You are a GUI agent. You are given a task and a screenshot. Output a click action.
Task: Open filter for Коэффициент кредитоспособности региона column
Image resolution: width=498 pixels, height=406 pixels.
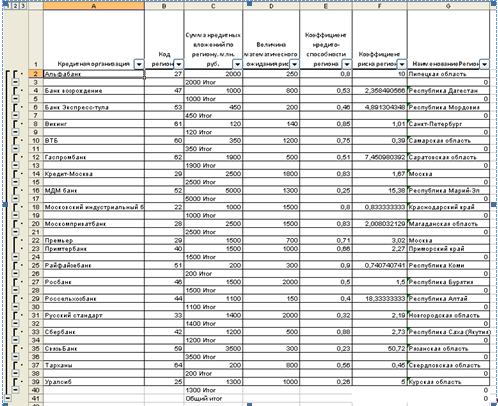point(347,64)
